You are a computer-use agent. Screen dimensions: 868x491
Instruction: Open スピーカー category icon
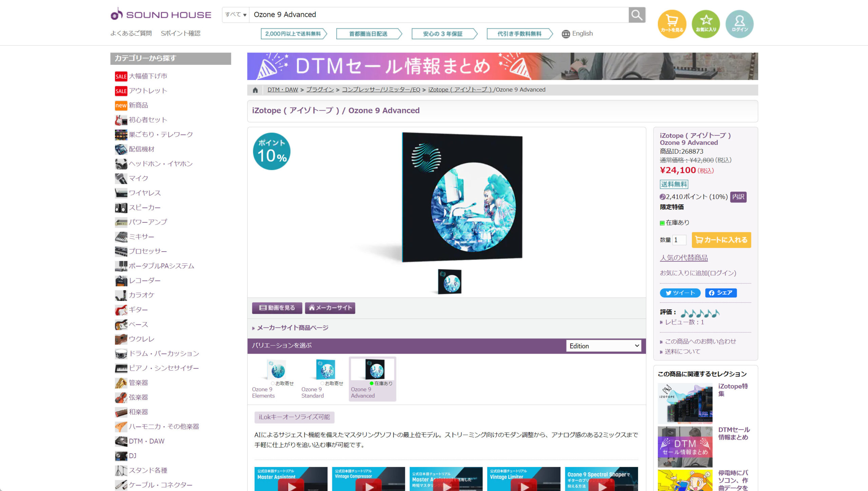121,208
